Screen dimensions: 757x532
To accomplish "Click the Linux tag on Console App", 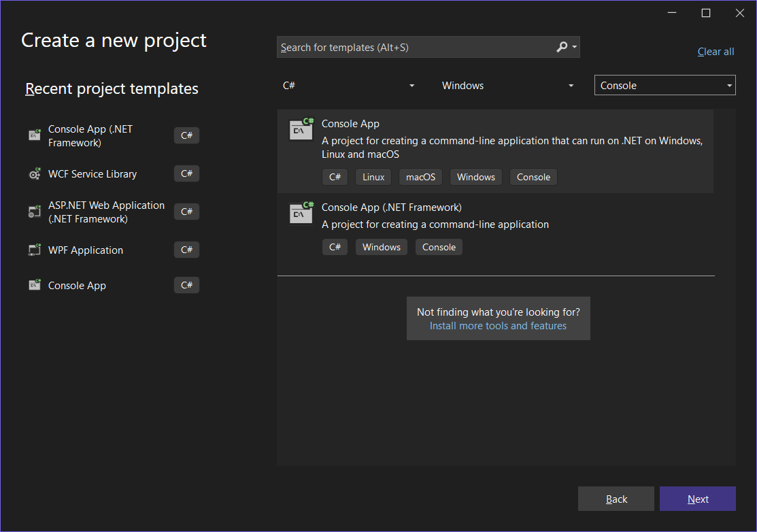I will click(373, 177).
